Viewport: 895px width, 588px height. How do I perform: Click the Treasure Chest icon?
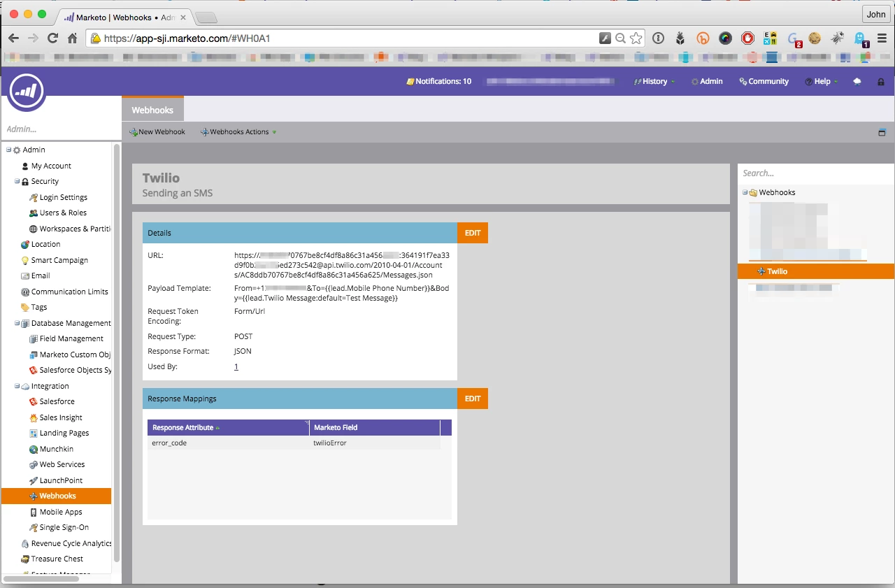tap(25, 559)
